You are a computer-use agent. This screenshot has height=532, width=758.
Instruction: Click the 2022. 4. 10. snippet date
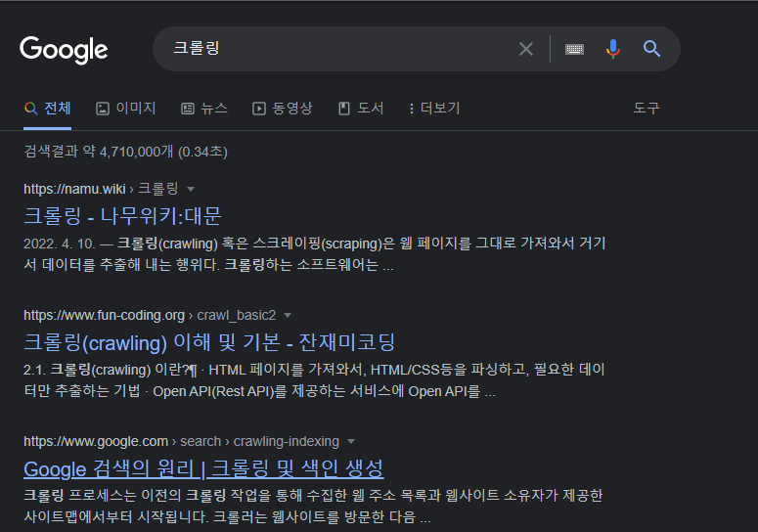(59, 244)
